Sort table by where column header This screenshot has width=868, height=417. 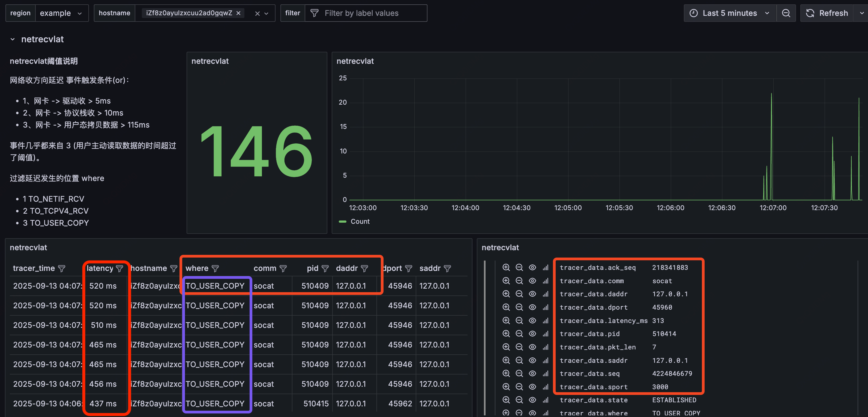197,268
